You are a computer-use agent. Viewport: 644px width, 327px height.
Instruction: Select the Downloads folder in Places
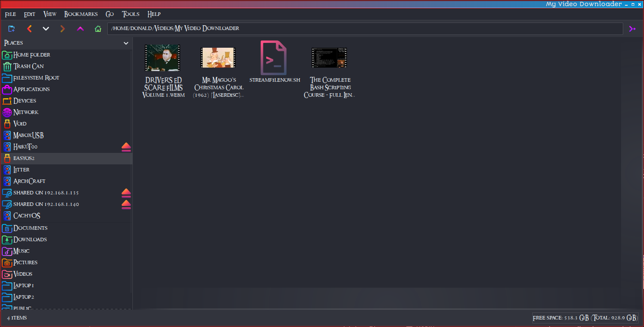[30, 240]
